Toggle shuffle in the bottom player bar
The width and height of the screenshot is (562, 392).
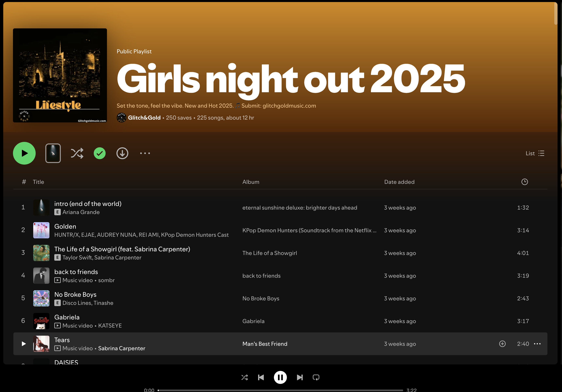click(245, 377)
